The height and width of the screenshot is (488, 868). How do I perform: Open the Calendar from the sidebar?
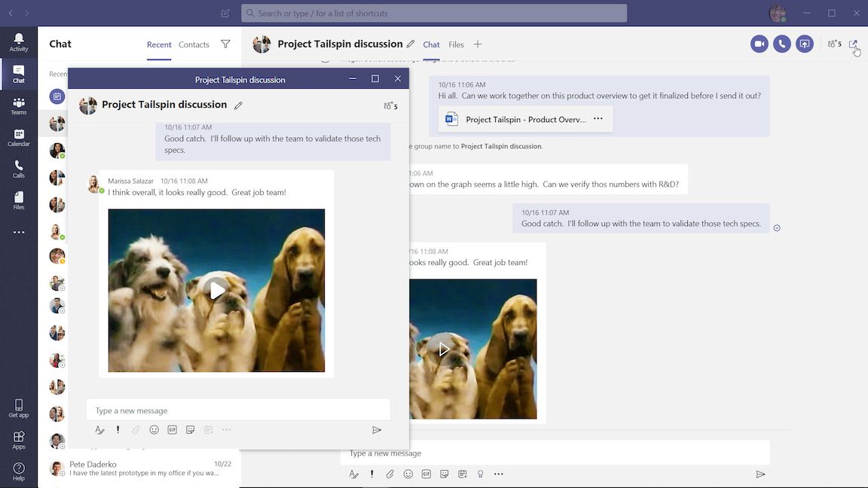point(18,138)
